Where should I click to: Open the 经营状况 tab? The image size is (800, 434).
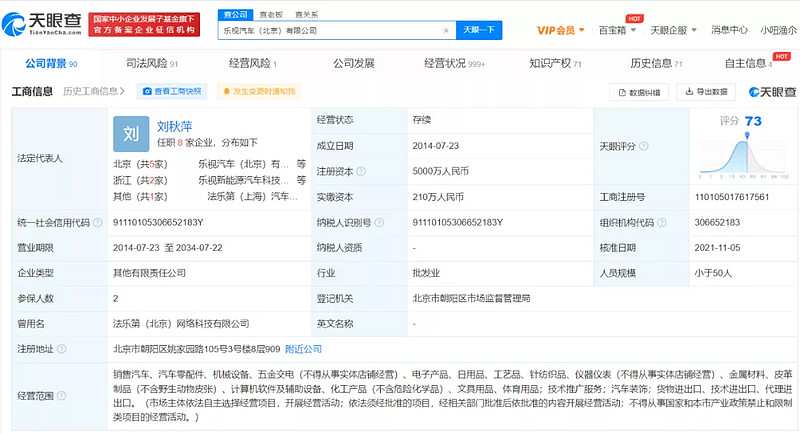click(454, 64)
